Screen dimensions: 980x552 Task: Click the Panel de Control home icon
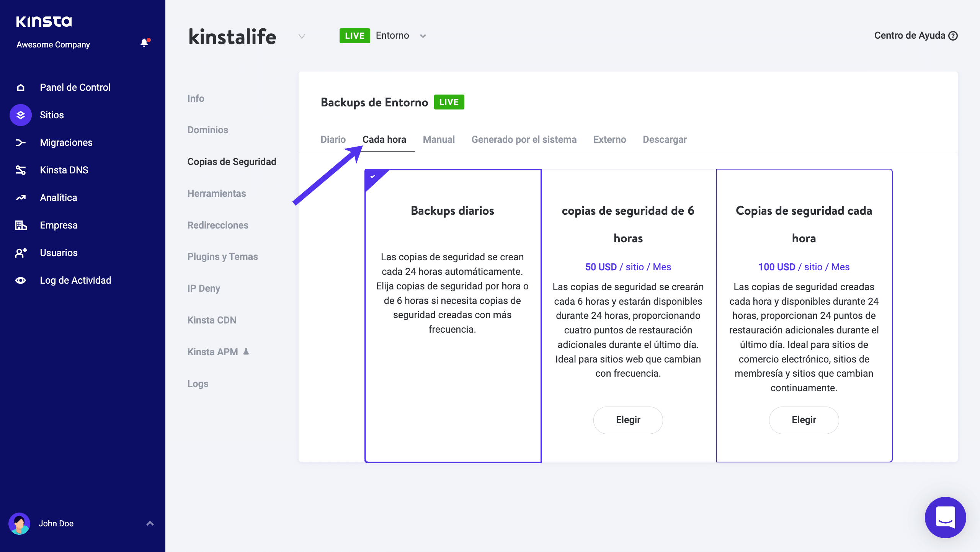[21, 87]
